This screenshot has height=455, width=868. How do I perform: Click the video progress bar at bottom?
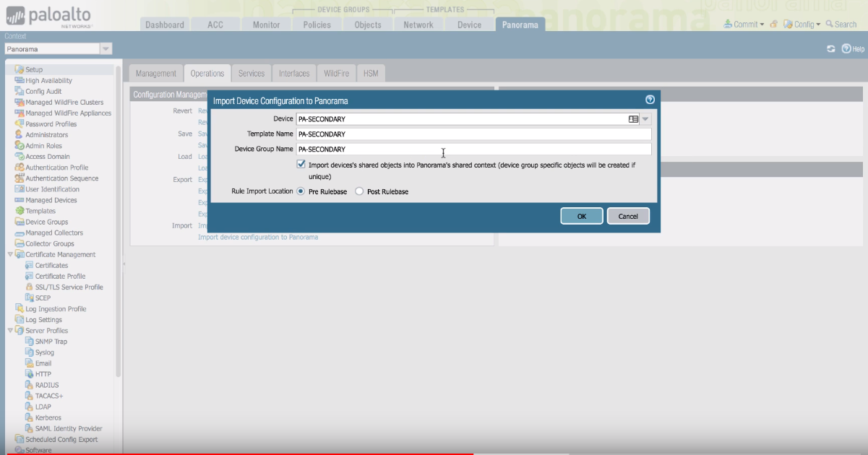pos(434,453)
